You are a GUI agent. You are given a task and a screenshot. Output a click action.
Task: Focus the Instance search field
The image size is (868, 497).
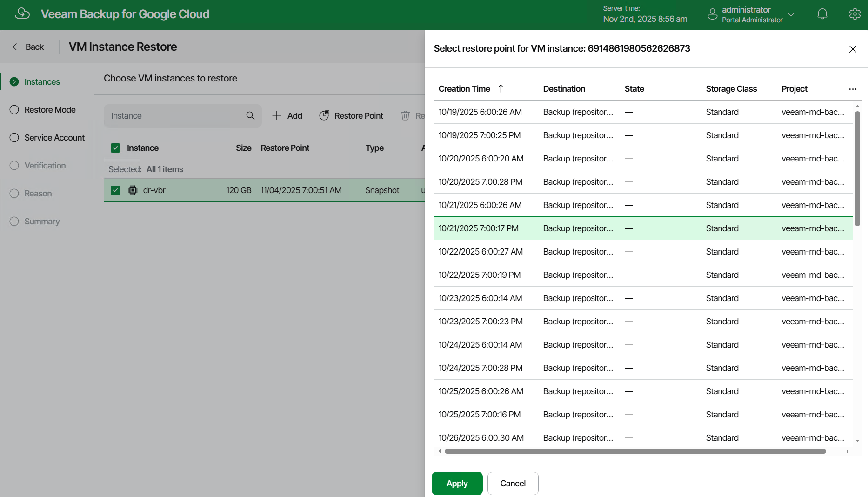[182, 116]
